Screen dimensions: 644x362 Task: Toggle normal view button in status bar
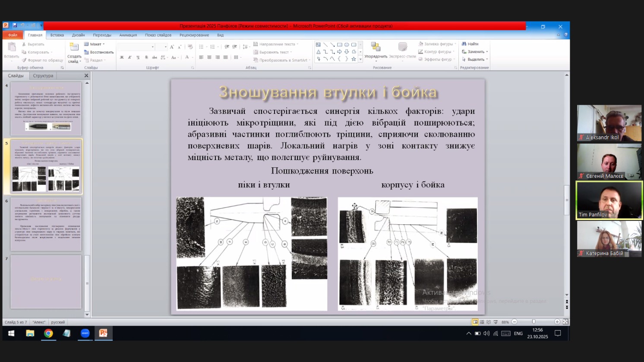(475, 322)
